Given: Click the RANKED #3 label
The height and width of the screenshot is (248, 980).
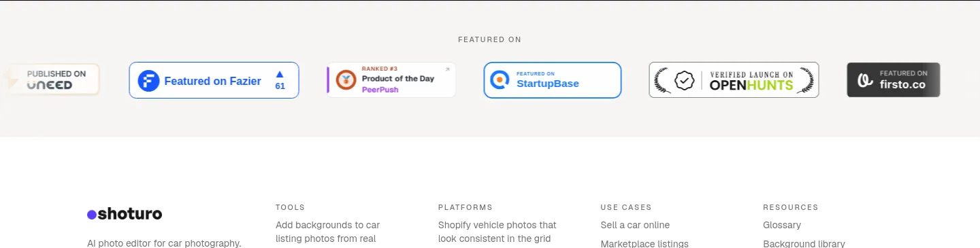Looking at the screenshot, I should [x=380, y=69].
